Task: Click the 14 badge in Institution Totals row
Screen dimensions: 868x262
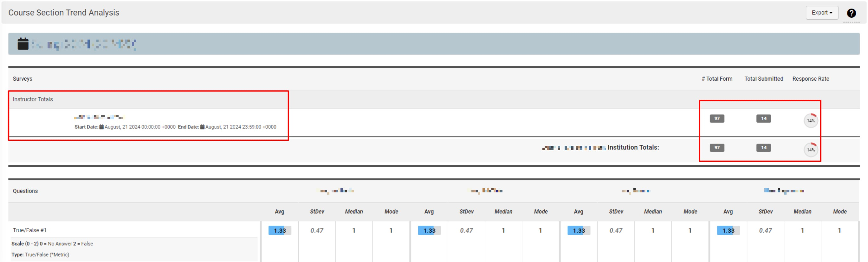Action: point(763,148)
